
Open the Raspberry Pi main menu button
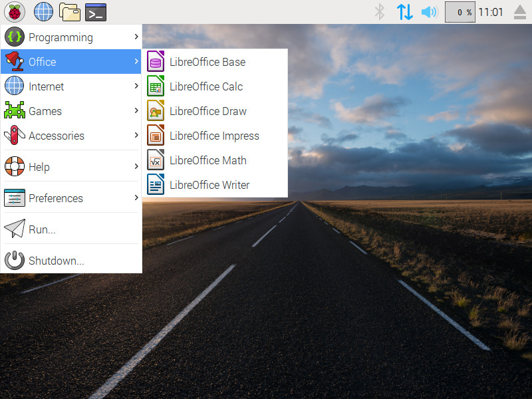15,12
